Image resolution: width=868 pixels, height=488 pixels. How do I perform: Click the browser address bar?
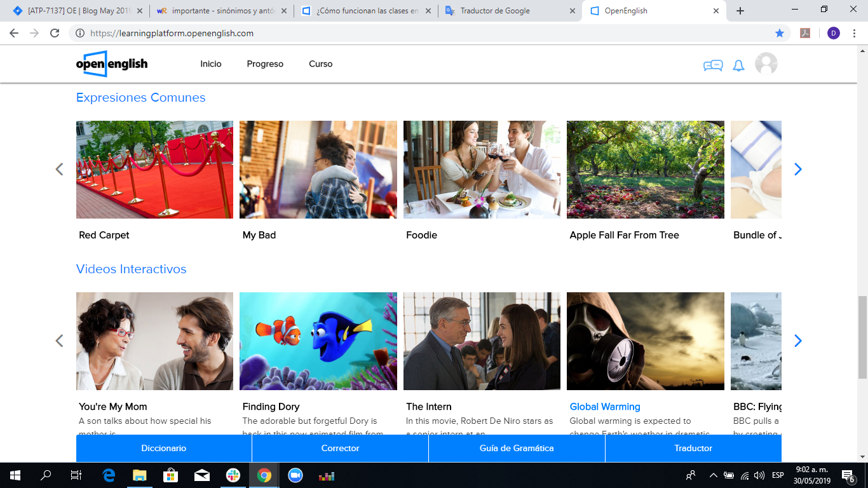click(x=419, y=33)
